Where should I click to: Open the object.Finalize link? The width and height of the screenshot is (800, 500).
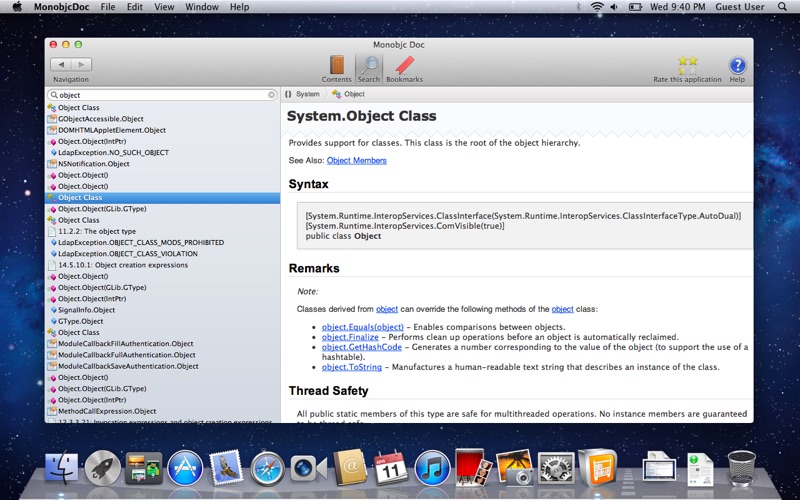[350, 337]
